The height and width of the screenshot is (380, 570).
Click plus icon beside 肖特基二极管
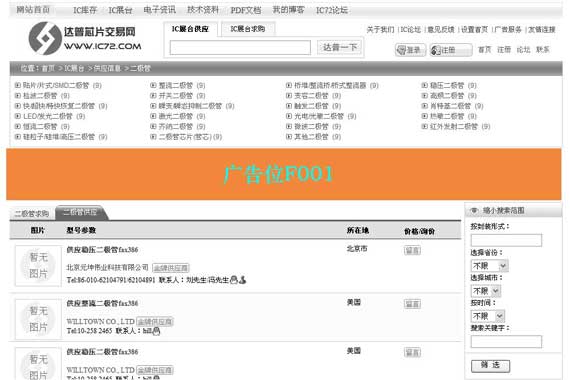(x=424, y=106)
